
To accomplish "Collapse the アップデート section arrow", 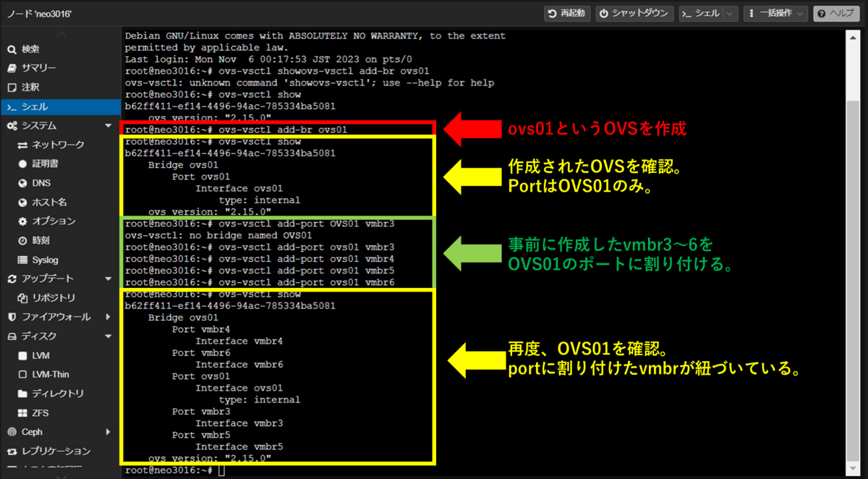I will (109, 279).
